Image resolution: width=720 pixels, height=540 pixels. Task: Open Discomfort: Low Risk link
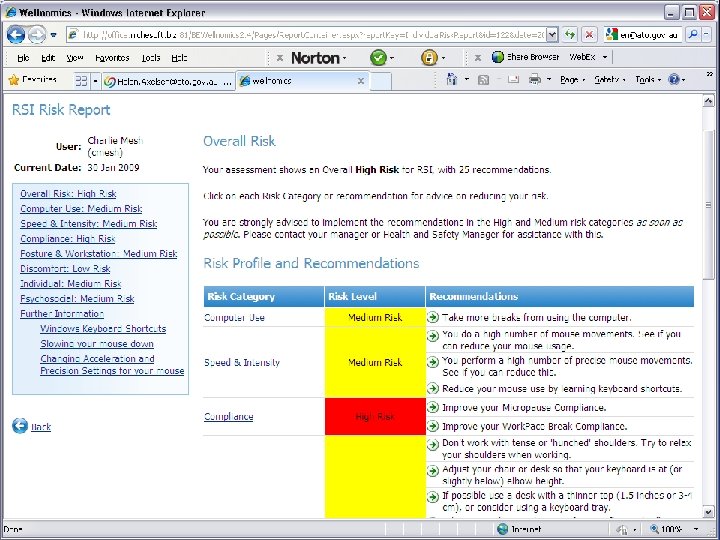point(65,269)
